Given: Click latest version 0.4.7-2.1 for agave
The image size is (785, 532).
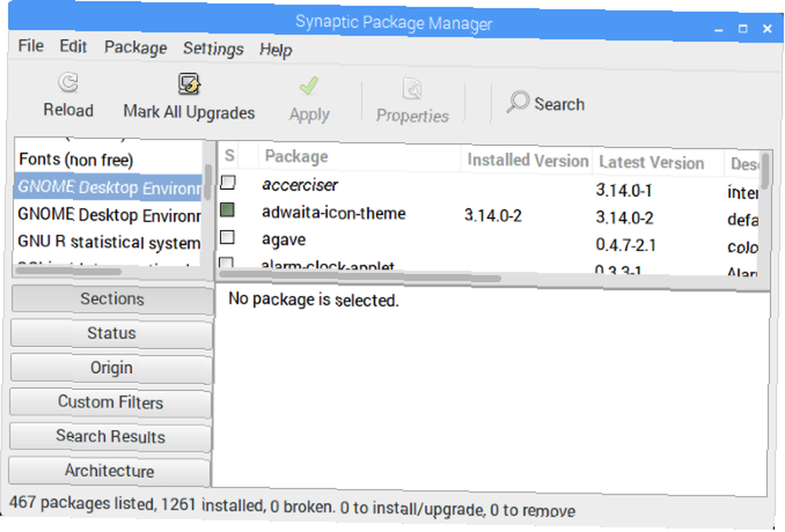Looking at the screenshot, I should 626,245.
